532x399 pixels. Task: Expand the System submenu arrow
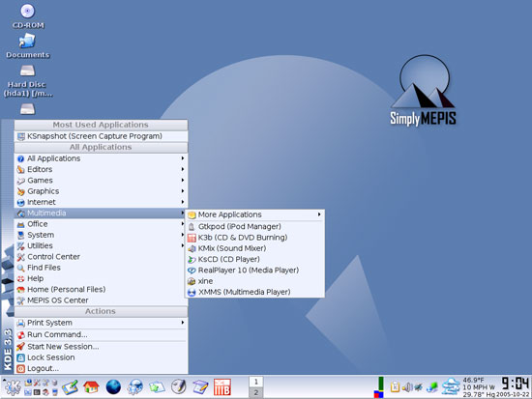(183, 235)
